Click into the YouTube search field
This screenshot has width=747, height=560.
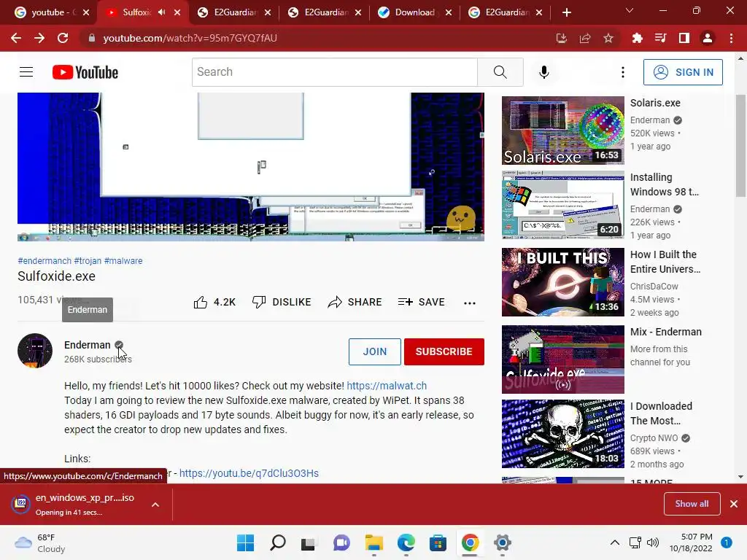click(x=334, y=72)
